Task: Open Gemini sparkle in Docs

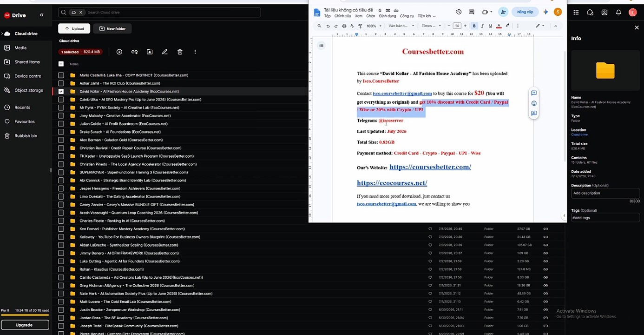Action: click(546, 12)
